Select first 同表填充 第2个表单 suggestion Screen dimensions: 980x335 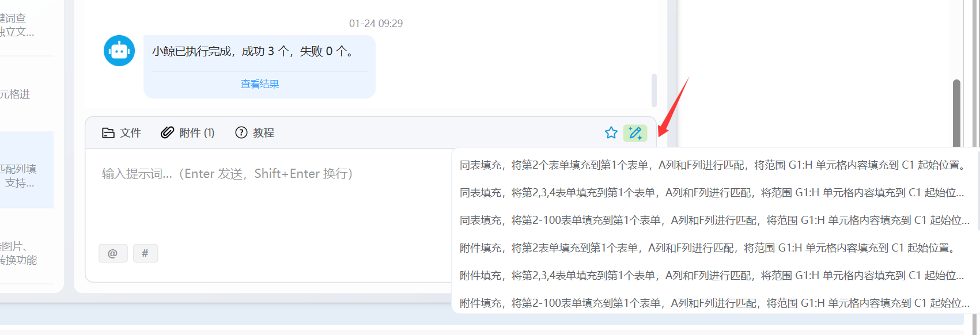click(x=714, y=165)
